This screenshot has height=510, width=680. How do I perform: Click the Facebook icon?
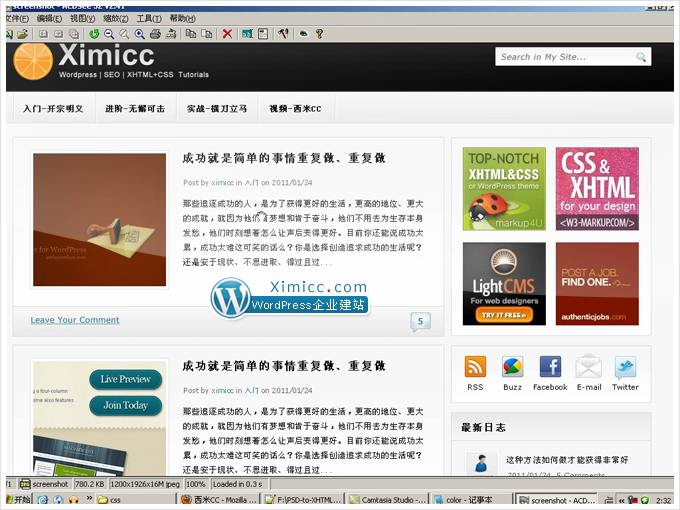coord(550,367)
